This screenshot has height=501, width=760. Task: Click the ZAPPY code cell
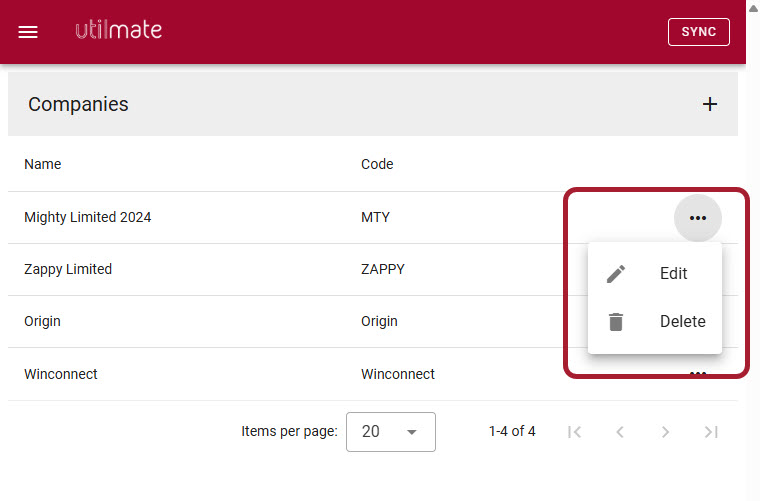pos(382,269)
